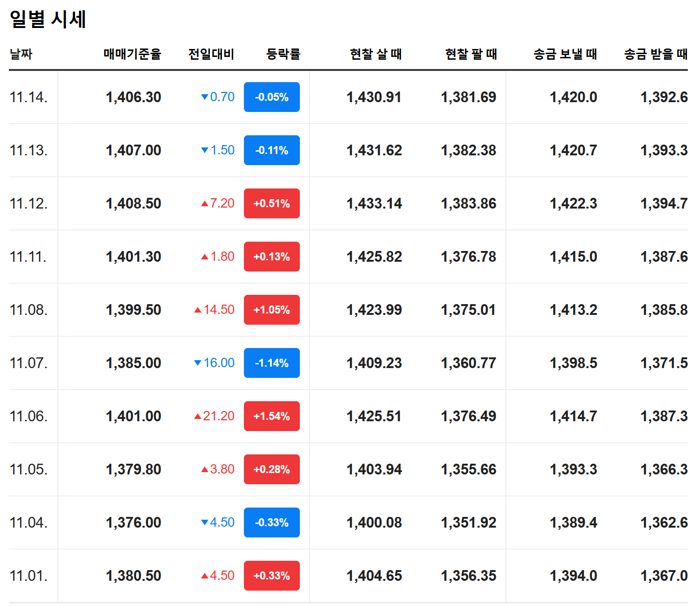Click the base rate 1,406.30

(133, 97)
